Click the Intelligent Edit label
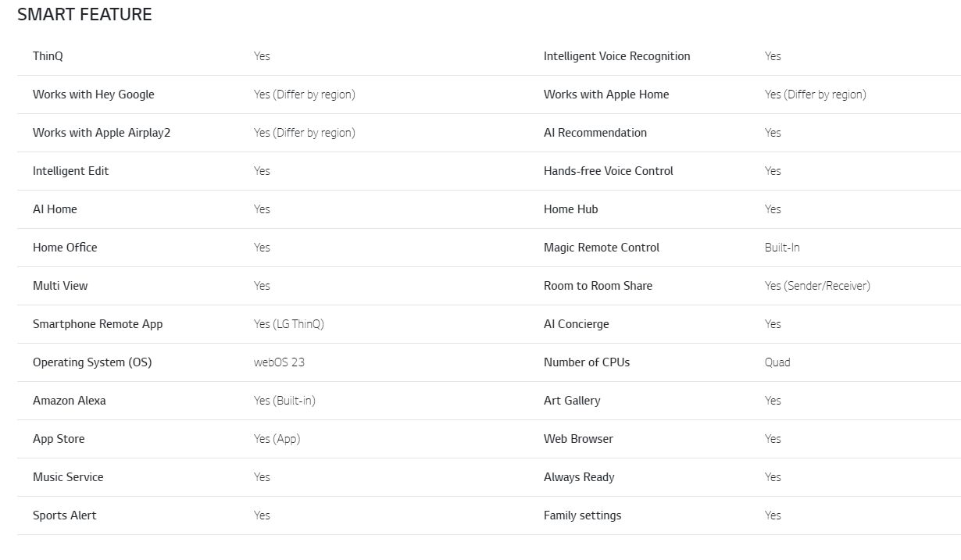Viewport: 961px width, 560px height. tap(71, 171)
